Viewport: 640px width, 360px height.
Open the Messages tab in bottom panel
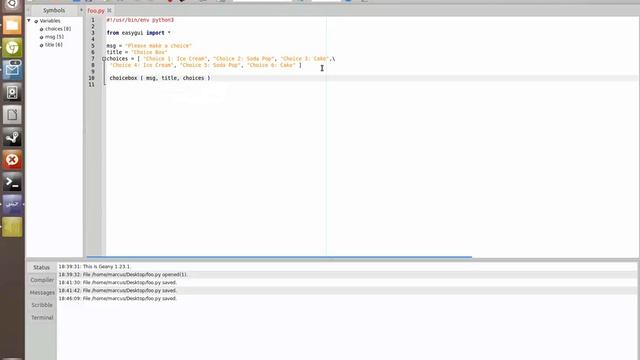tap(42, 293)
